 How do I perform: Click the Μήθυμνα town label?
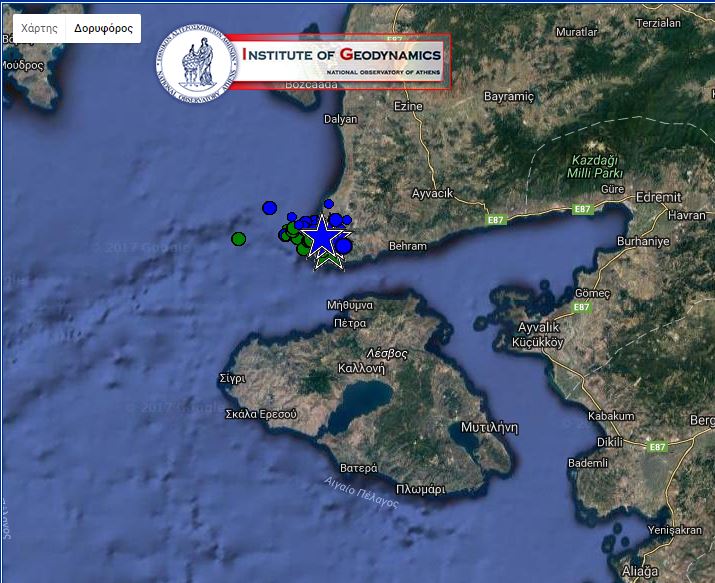(350, 305)
